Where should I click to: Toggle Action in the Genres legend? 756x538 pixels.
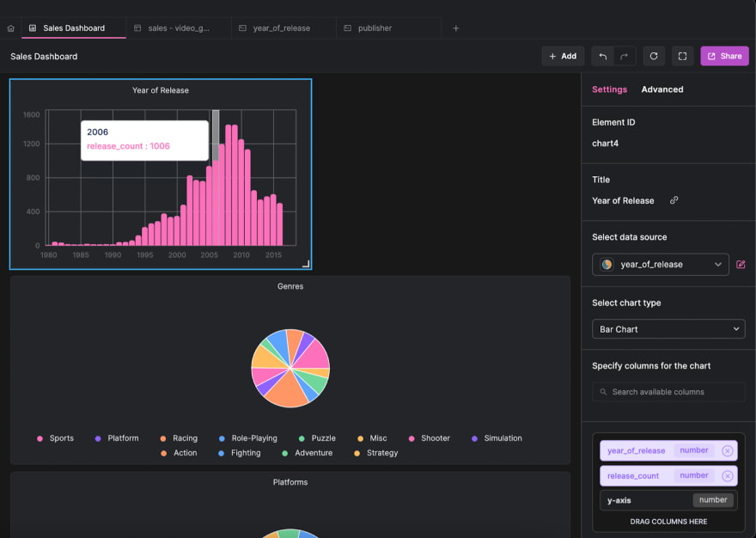point(179,453)
